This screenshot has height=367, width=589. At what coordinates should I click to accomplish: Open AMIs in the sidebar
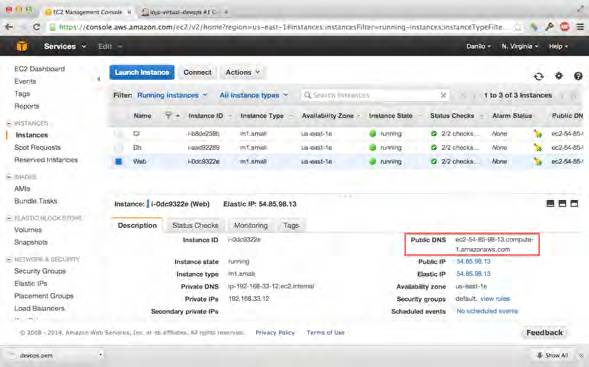coord(22,189)
